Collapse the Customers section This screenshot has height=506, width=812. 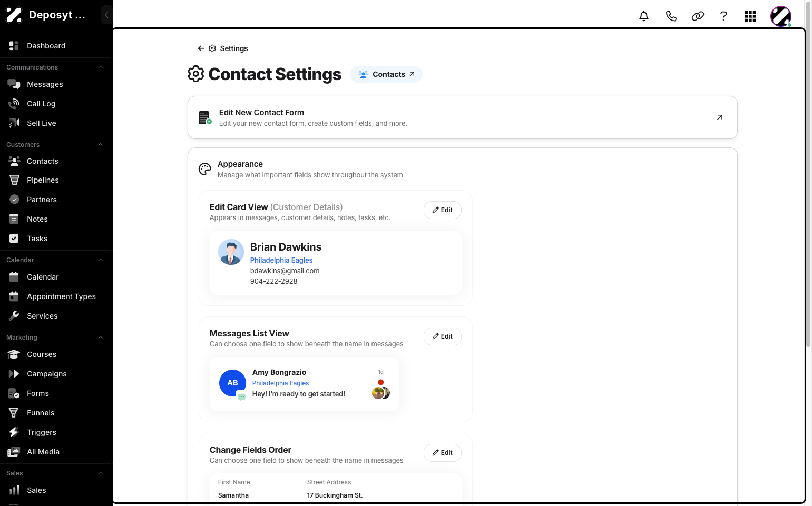pyautogui.click(x=100, y=145)
